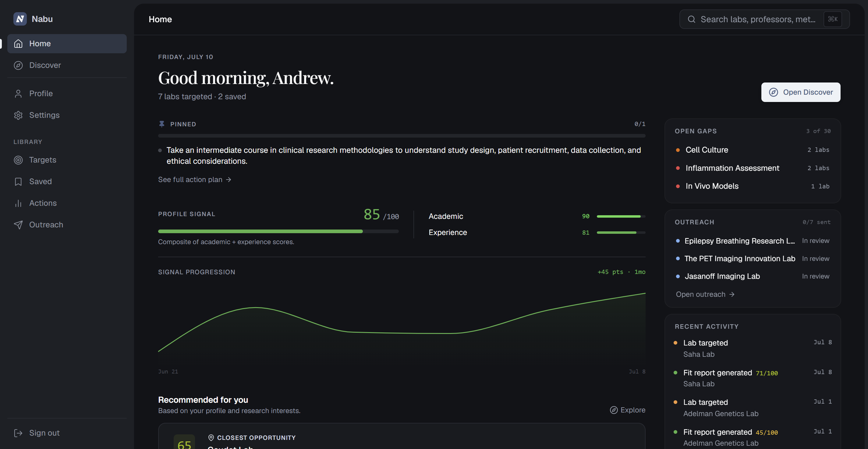Open the Actions library item
Image resolution: width=868 pixels, height=449 pixels.
(67, 203)
